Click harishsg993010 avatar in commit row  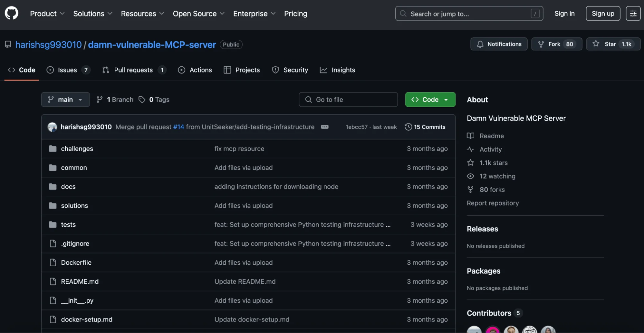[52, 127]
